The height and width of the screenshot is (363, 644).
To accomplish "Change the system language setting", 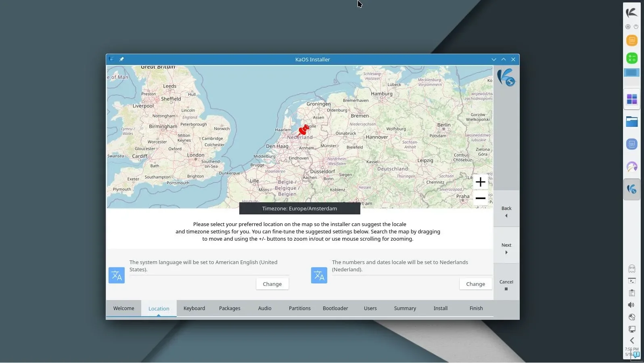I will 272,284.
